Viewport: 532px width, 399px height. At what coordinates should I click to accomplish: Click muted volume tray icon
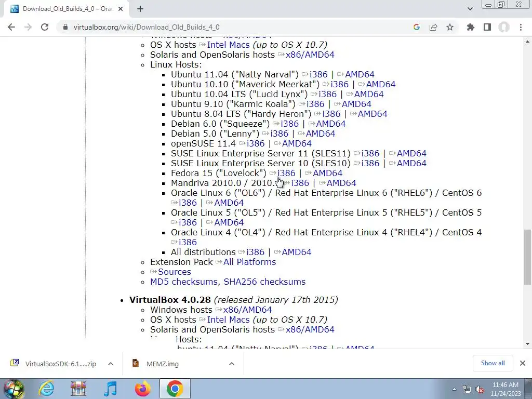coord(480,389)
